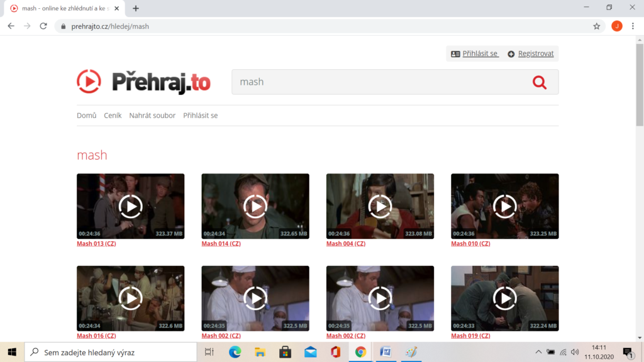This screenshot has height=362, width=644.
Task: Click the Přehraj.to logo play icon
Action: point(89,81)
